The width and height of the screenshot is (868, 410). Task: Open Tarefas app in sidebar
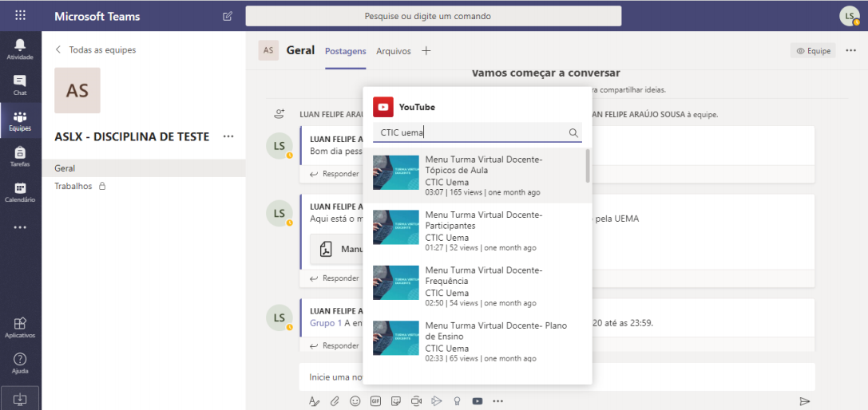click(20, 156)
